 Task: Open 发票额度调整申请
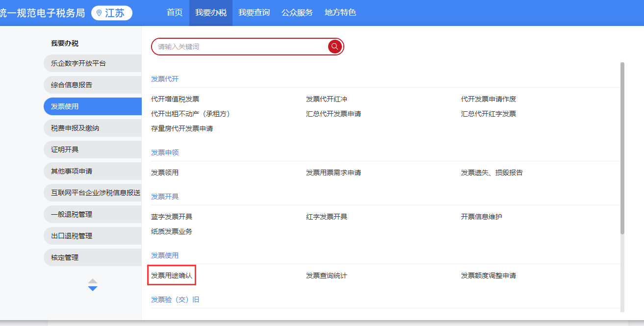488,276
